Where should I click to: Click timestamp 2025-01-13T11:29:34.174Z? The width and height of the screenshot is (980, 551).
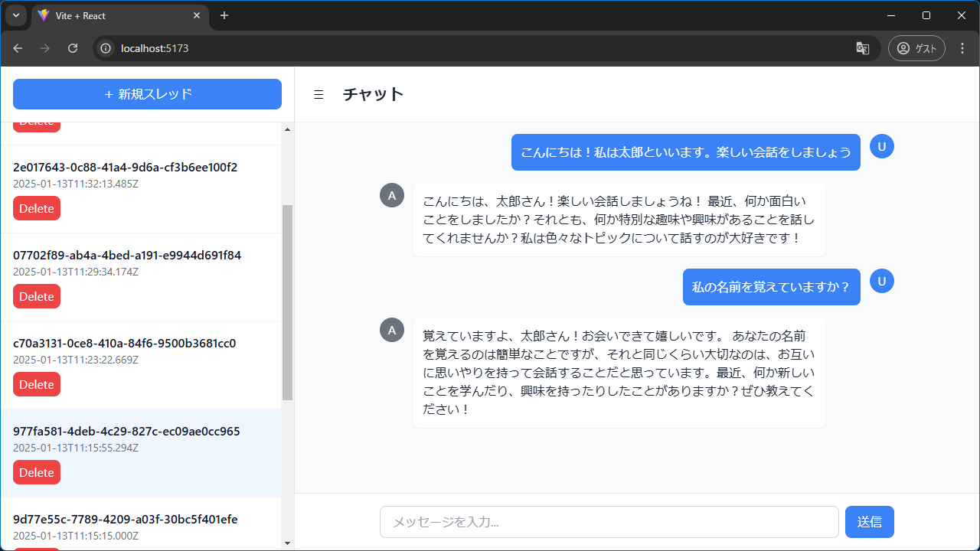click(x=76, y=272)
